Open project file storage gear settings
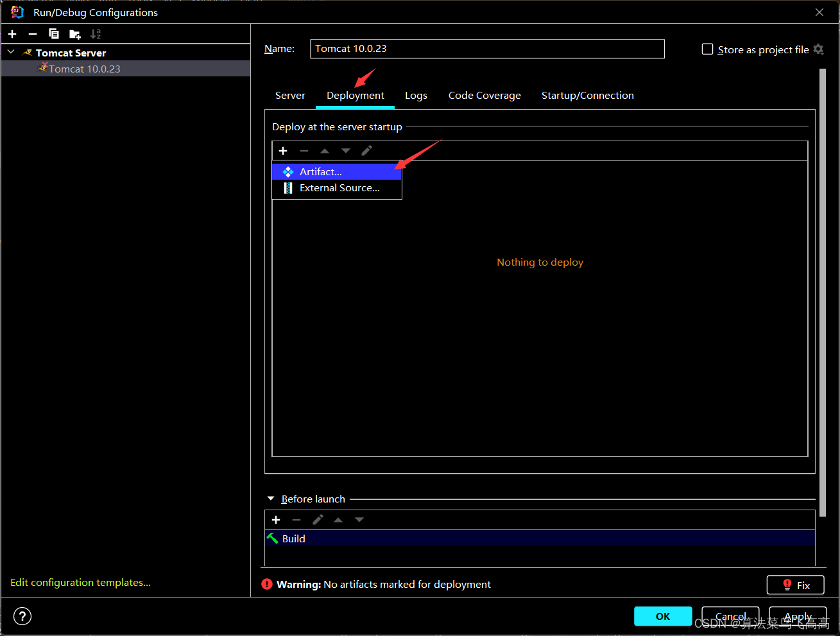840x636 pixels. 818,49
